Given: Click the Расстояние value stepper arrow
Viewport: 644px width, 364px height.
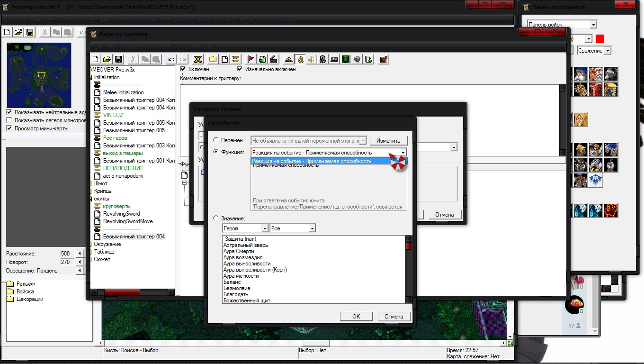Looking at the screenshot, I should [x=80, y=254].
